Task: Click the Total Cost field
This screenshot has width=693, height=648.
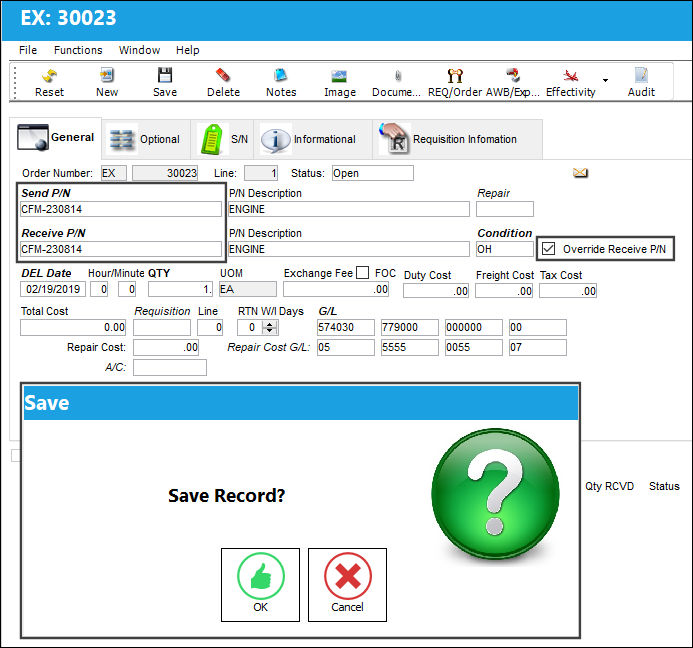Action: [x=73, y=328]
